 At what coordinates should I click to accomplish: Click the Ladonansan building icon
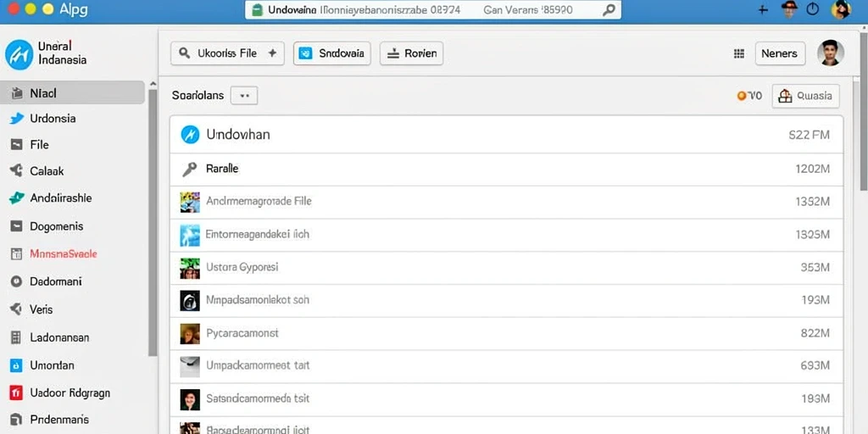17,337
